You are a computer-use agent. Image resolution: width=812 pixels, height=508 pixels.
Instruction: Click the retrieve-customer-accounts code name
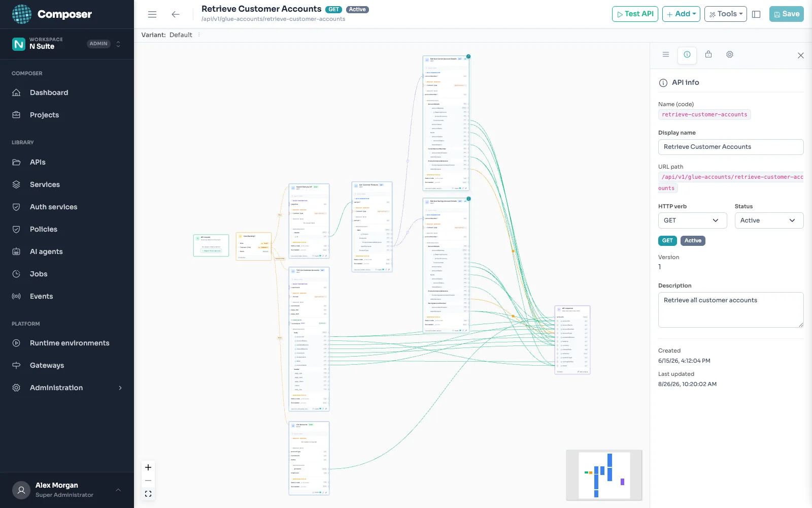[704, 115]
